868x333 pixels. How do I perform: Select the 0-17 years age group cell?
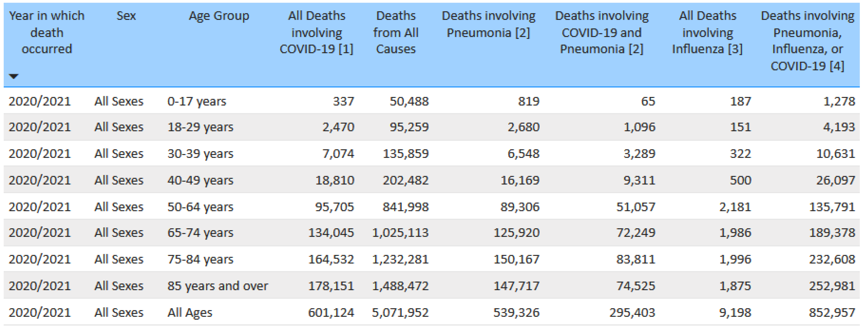(197, 101)
